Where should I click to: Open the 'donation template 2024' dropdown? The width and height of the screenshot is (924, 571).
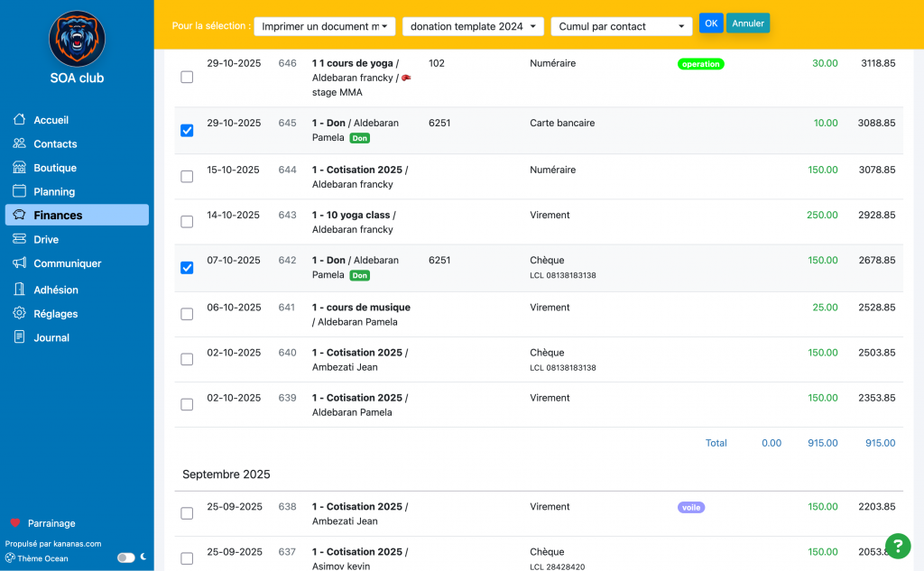pos(473,26)
